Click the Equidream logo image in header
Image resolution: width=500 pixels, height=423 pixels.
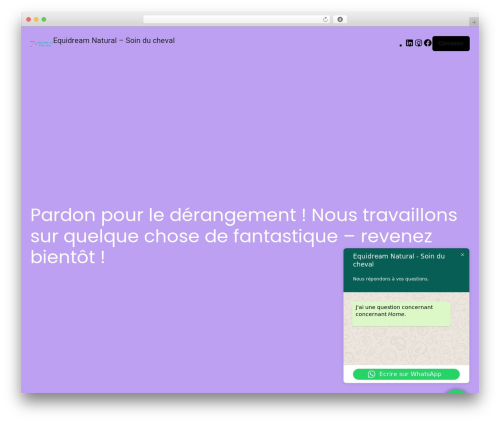coord(41,44)
